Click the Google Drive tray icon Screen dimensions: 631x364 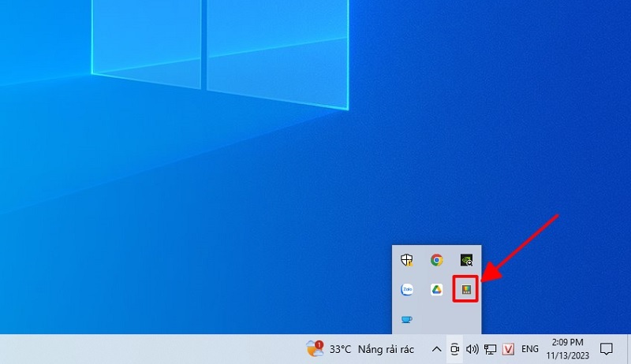pos(436,290)
